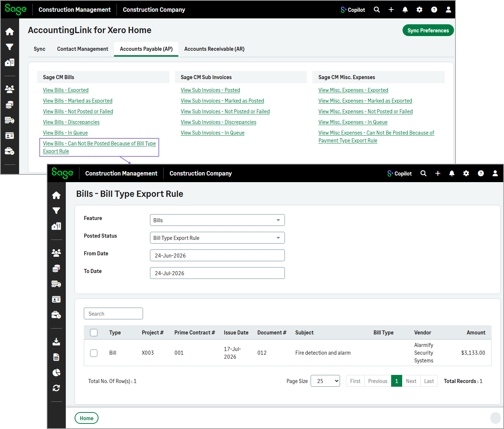Image resolution: width=504 pixels, height=429 pixels.
Task: Open settings gear in the front window header
Action: click(466, 173)
